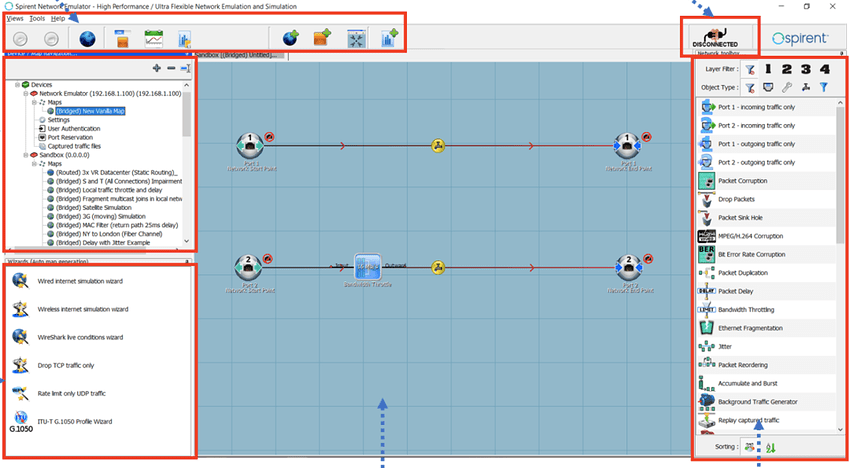Pick the Packet Sink Hole toolbox item
850x468 pixels.
tap(765, 217)
